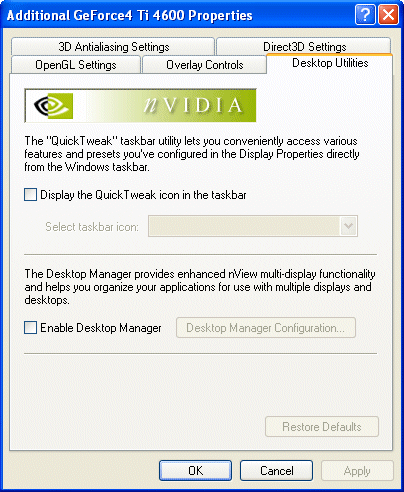The image size is (404, 492).
Task: Enable Display the QuickTweak icon checkbox
Action: click(x=30, y=195)
